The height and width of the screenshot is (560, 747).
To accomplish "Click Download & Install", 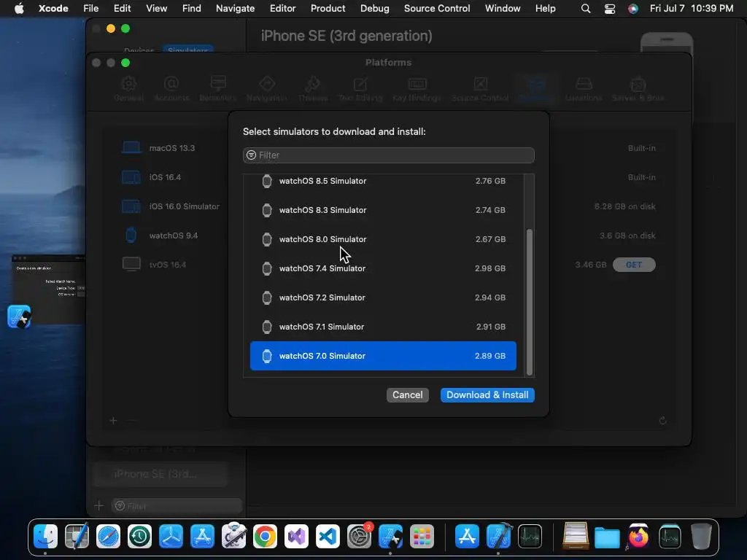I will coord(487,394).
